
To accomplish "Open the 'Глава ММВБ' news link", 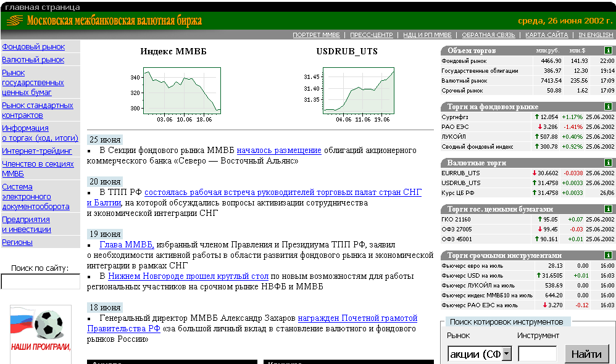I will point(127,245).
